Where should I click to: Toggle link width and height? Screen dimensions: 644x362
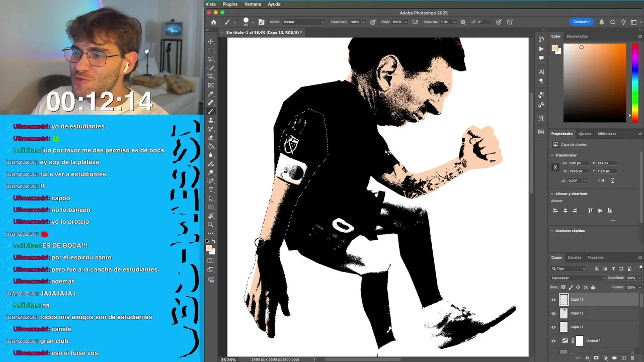(x=555, y=167)
